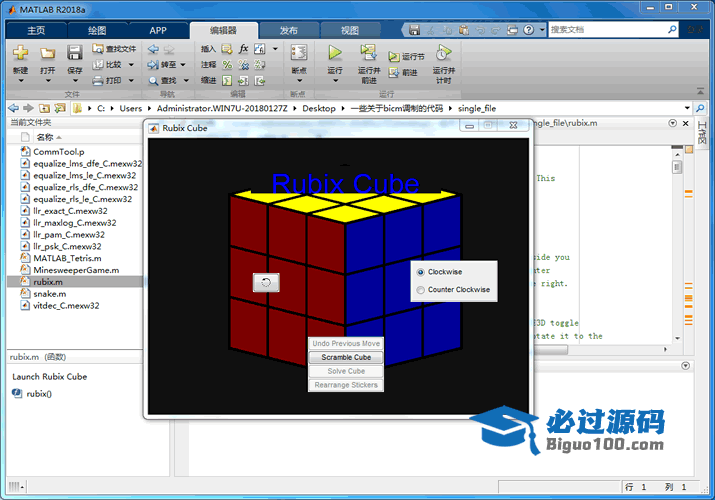Open the 查找 dropdown arrow

[x=186, y=81]
